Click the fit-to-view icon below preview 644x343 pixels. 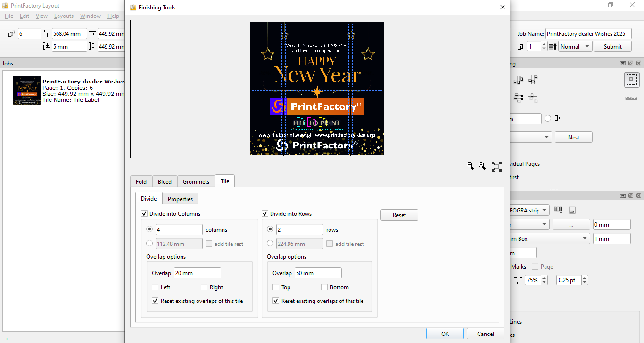coord(496,166)
